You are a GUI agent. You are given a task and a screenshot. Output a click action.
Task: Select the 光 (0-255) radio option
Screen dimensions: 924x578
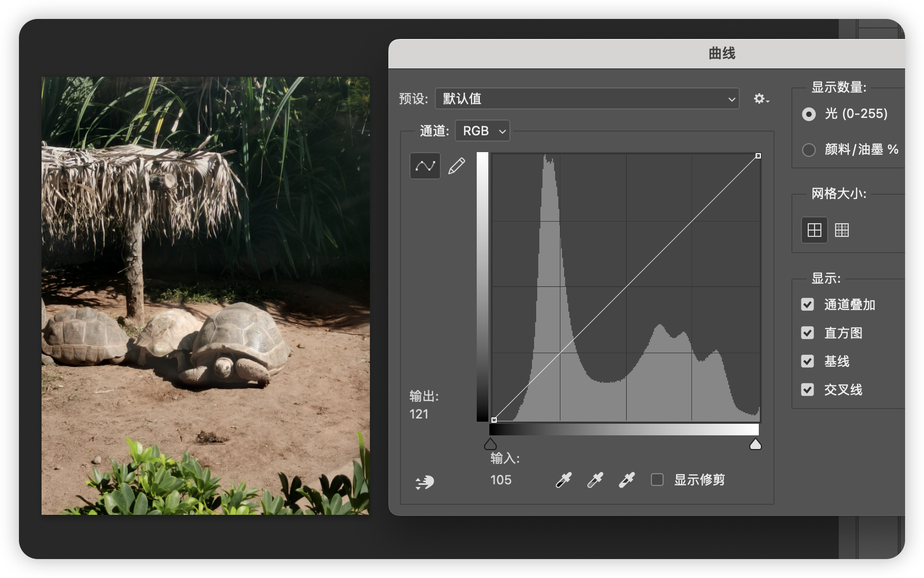tap(809, 114)
